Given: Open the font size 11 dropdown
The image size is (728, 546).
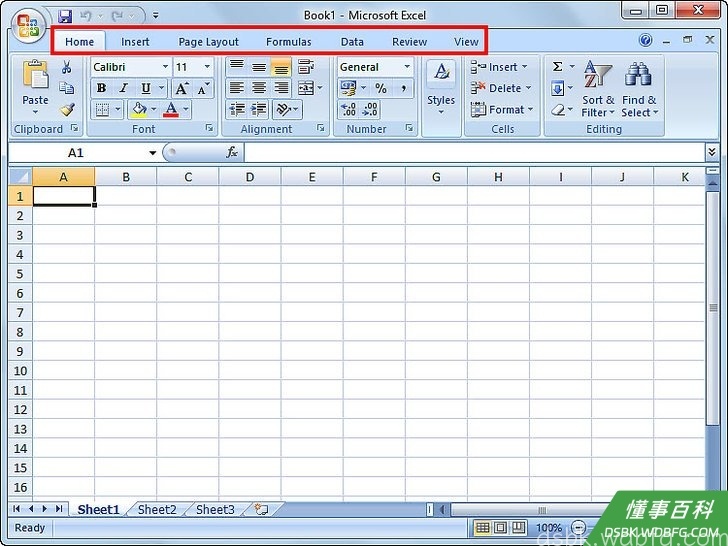Looking at the screenshot, I should click(207, 67).
